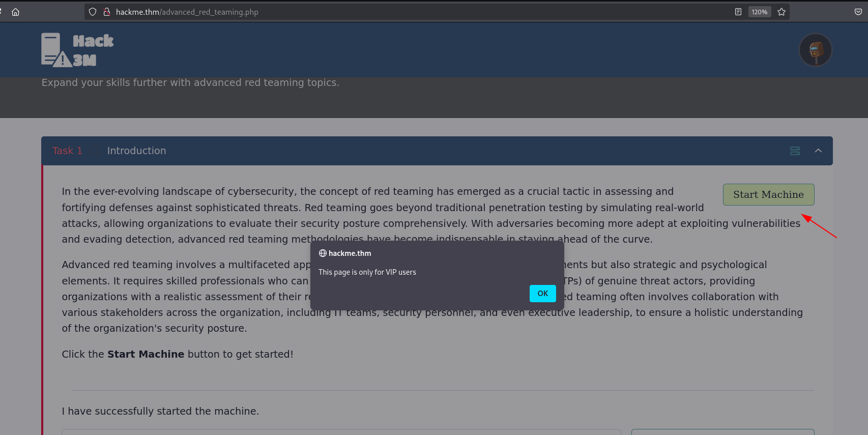
Task: Click the Task 1 label
Action: click(67, 151)
